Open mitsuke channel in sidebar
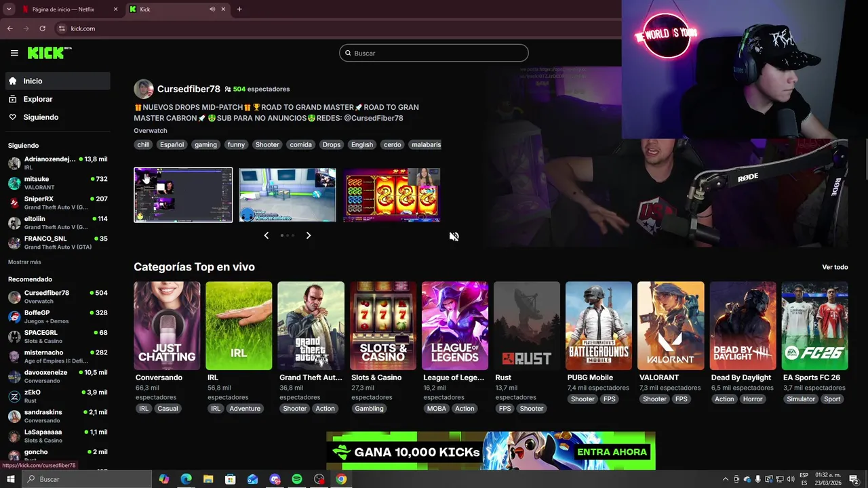 click(58, 183)
